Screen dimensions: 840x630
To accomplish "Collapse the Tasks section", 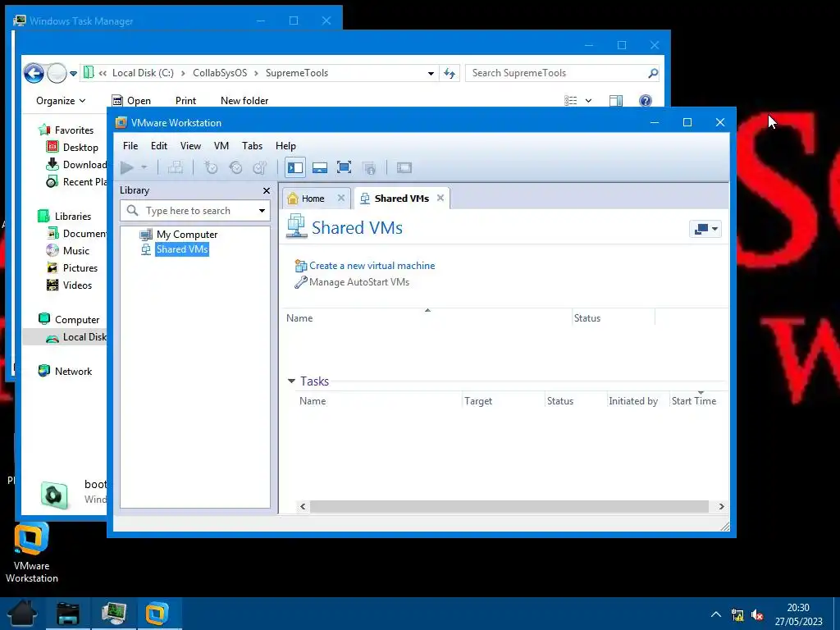I will [x=291, y=381].
